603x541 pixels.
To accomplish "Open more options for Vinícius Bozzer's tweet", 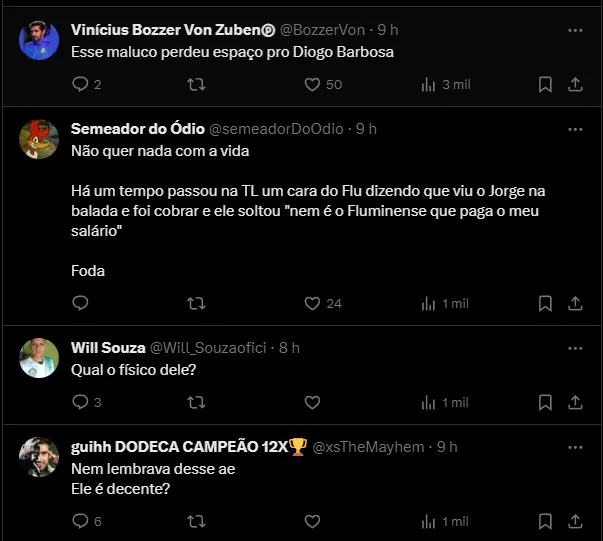I will 575,31.
